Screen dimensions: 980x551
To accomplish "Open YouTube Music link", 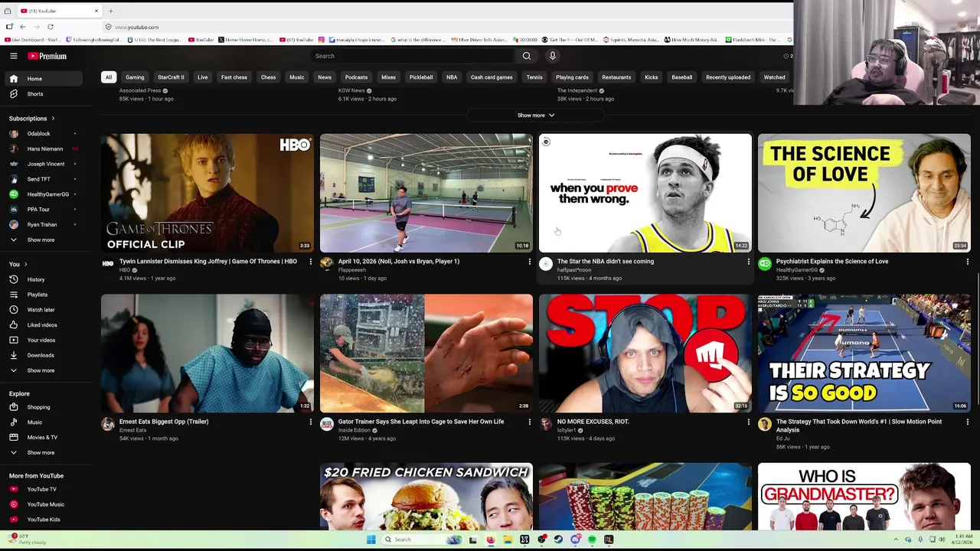I will (x=43, y=504).
